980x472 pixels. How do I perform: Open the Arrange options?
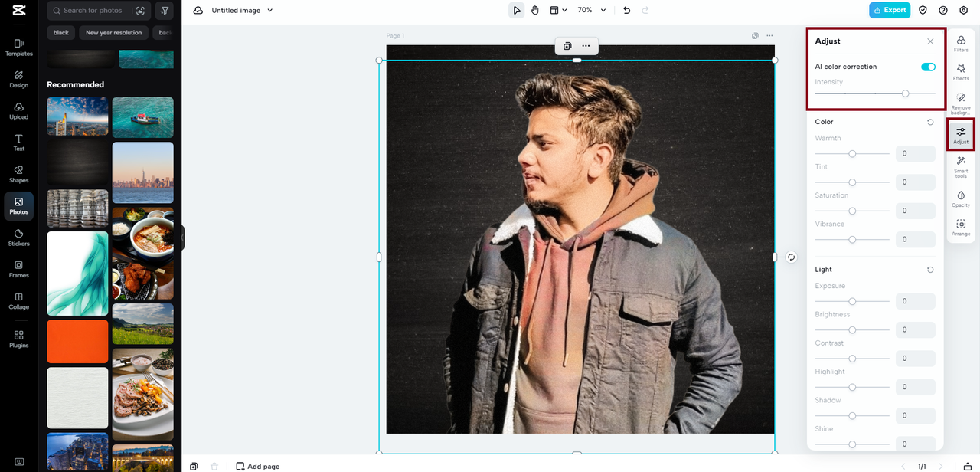pyautogui.click(x=961, y=228)
